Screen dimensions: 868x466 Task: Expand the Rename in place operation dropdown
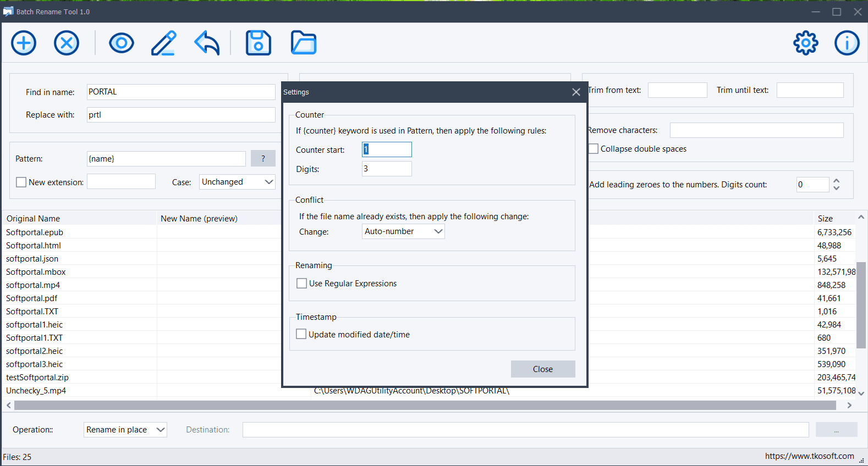point(125,430)
